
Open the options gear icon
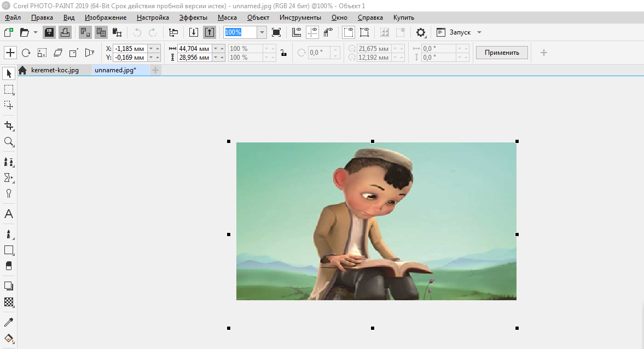pyautogui.click(x=421, y=32)
